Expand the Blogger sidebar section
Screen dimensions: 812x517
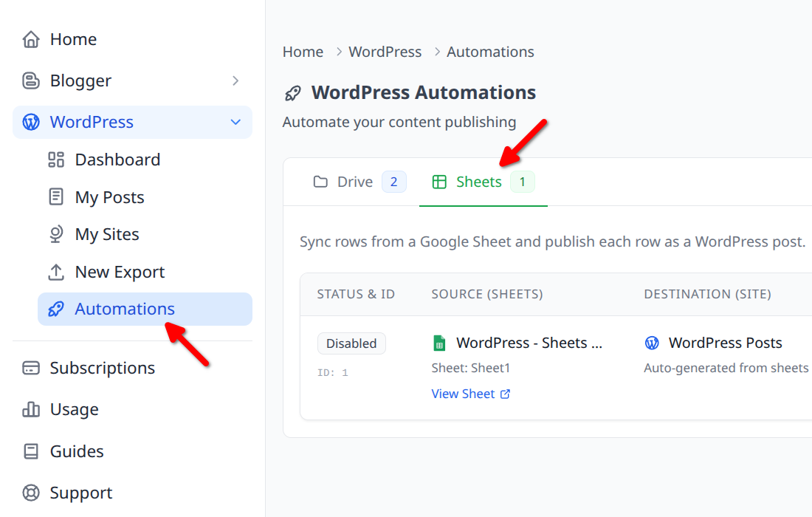(236, 81)
